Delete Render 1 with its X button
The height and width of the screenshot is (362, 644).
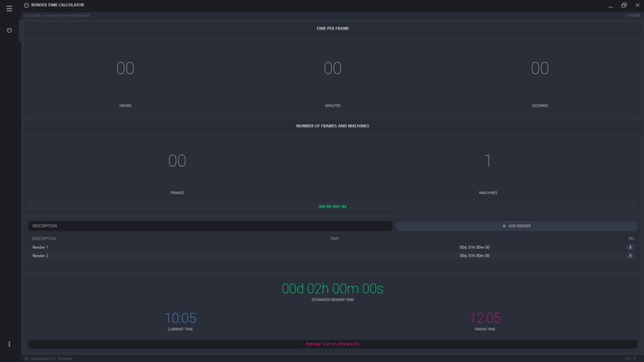coord(630,247)
